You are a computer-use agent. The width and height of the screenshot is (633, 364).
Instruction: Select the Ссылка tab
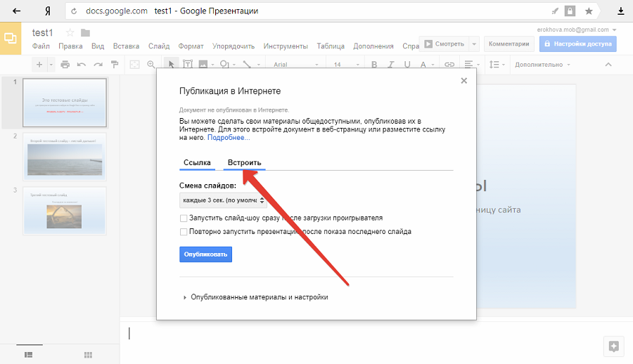click(x=197, y=162)
